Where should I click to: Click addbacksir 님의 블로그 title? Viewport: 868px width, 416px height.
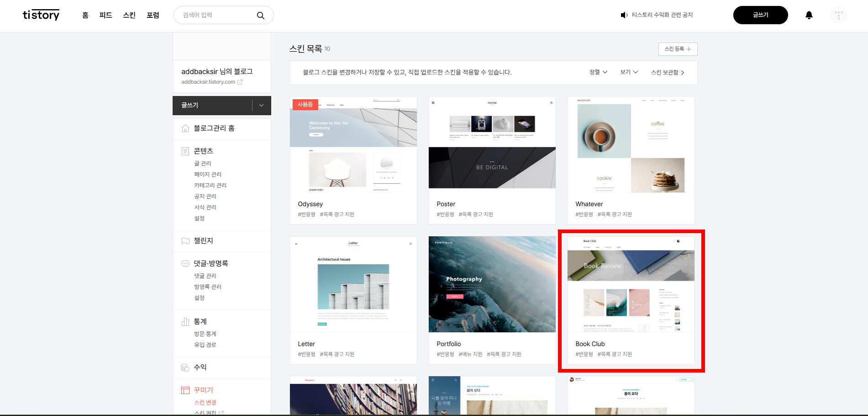(x=217, y=72)
